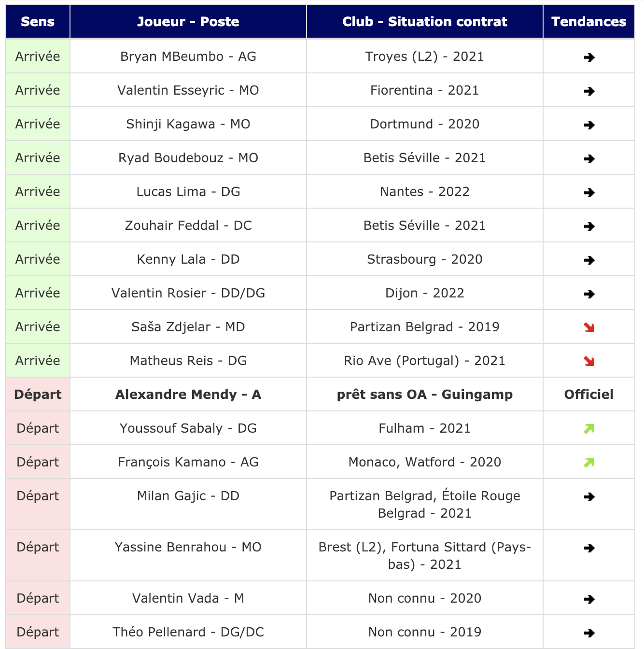Click the red down arrow for Saša Zdjelar
This screenshot has height=649, width=644.
tap(589, 328)
